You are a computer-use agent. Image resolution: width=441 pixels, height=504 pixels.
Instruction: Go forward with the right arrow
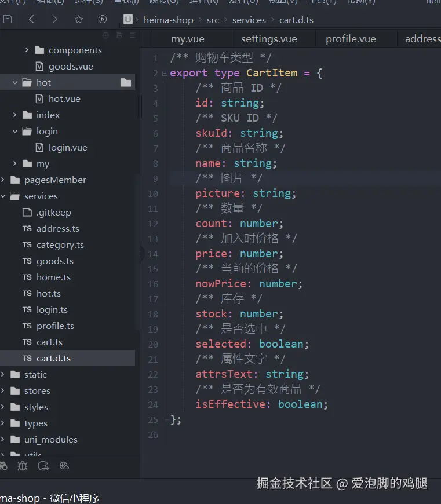(55, 19)
